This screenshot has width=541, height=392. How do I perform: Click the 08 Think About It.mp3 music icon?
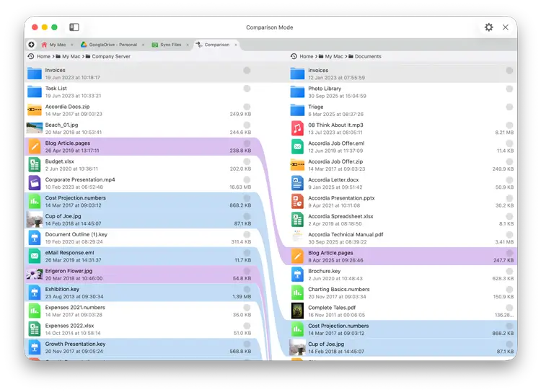[297, 128]
